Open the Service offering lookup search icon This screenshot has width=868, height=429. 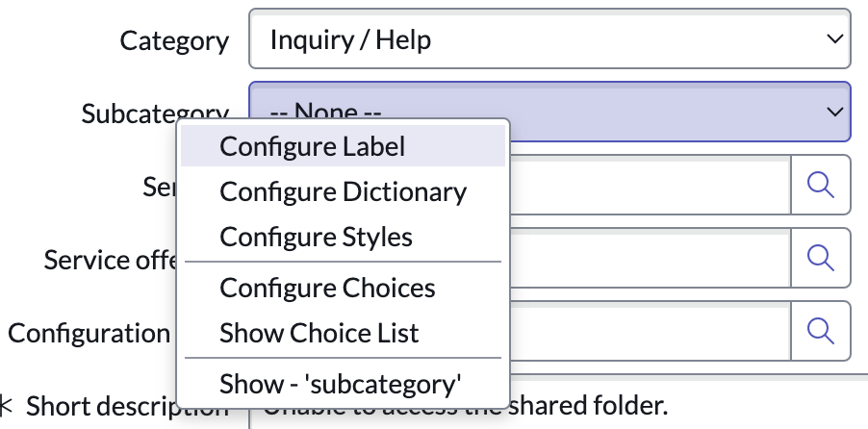(x=821, y=258)
